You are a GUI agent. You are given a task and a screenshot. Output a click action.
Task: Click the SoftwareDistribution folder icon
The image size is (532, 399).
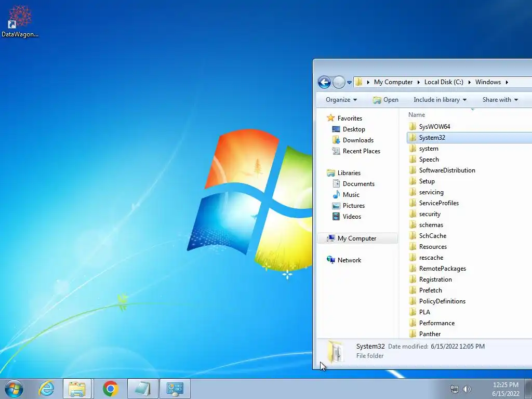pos(413,170)
